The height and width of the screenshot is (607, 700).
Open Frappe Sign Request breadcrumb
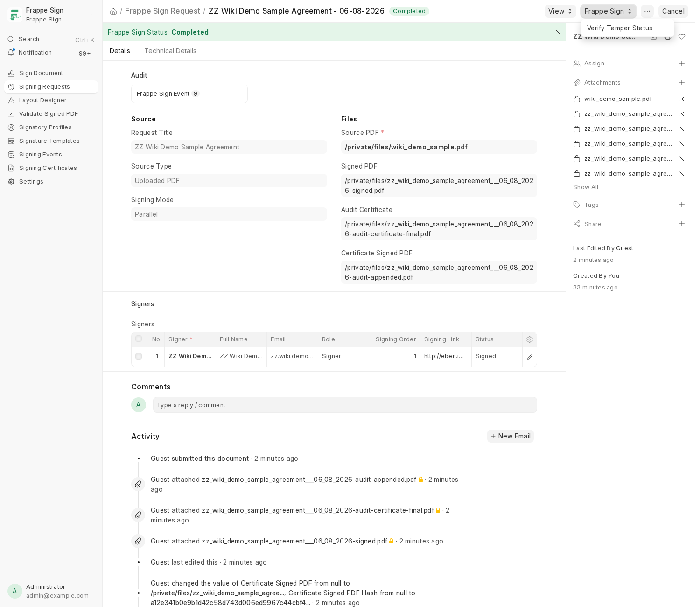click(x=162, y=11)
